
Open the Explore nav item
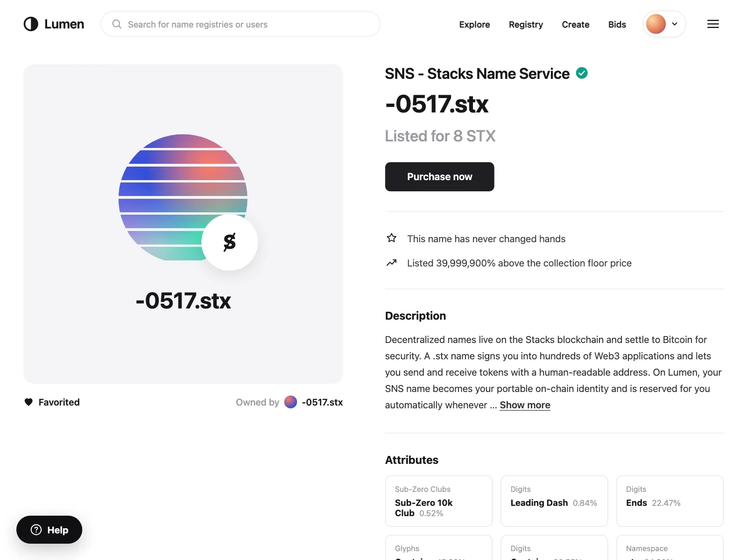point(474,24)
